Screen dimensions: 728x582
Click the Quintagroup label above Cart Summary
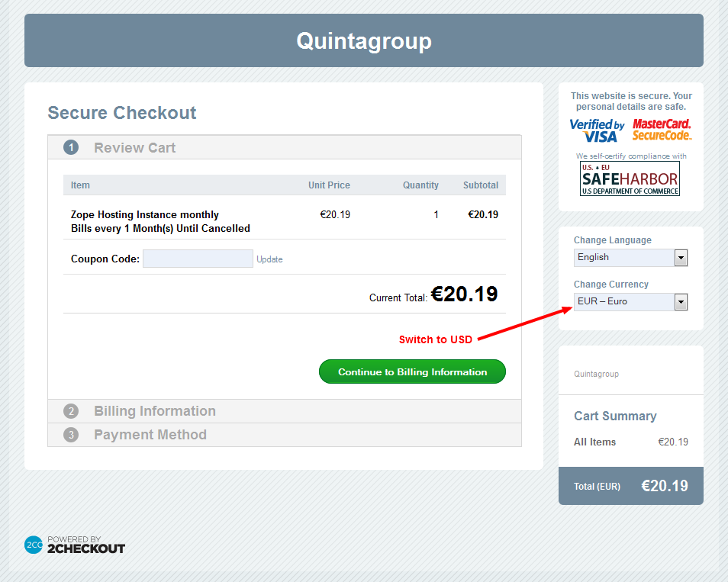tap(596, 374)
